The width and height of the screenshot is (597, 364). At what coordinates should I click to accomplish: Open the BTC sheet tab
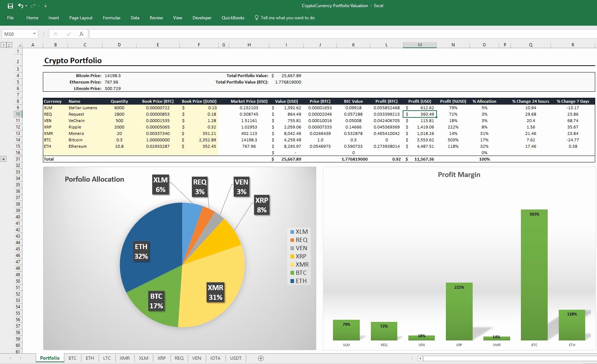(x=73, y=358)
